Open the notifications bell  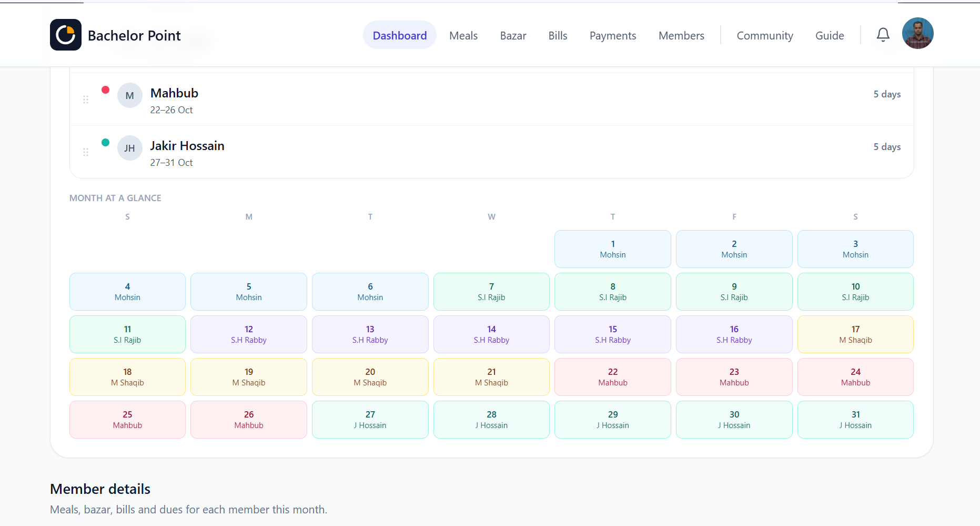883,35
